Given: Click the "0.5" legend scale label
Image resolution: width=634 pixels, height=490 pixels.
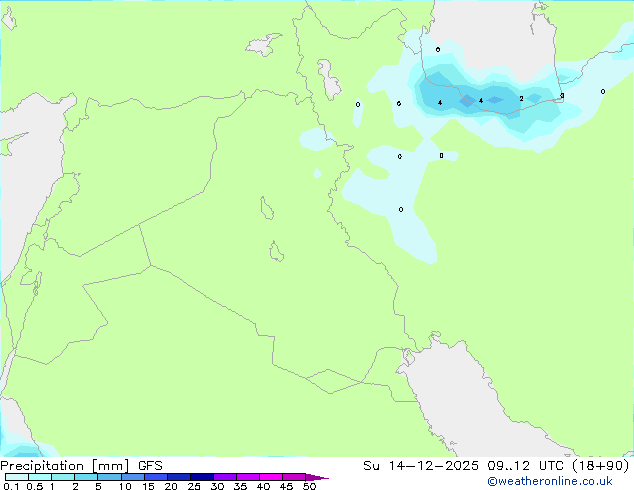Looking at the screenshot, I should [x=35, y=486].
